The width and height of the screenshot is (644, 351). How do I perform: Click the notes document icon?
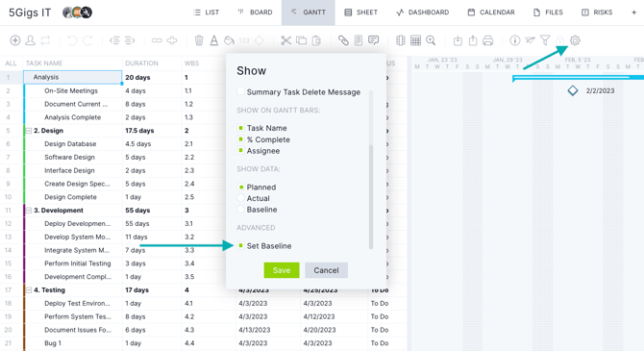(359, 40)
